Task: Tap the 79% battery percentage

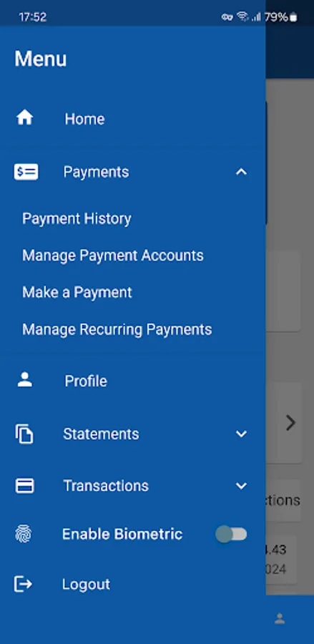Action: pyautogui.click(x=276, y=17)
